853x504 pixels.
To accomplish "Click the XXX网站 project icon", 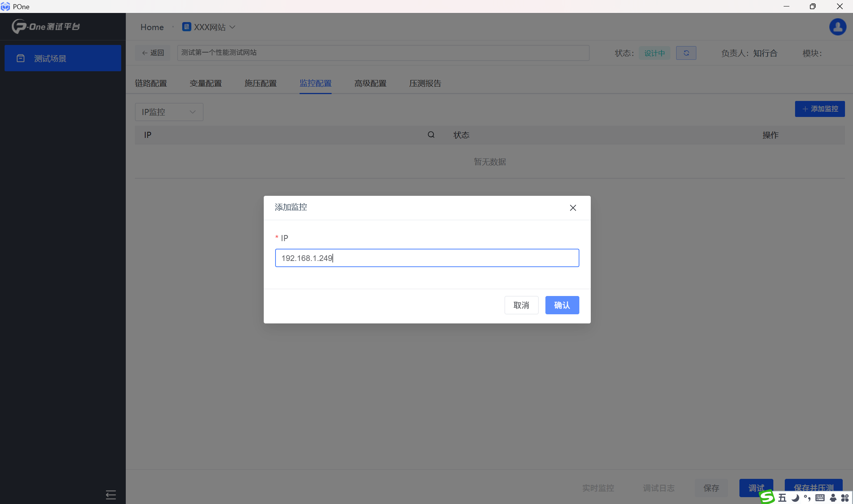I will pos(186,27).
